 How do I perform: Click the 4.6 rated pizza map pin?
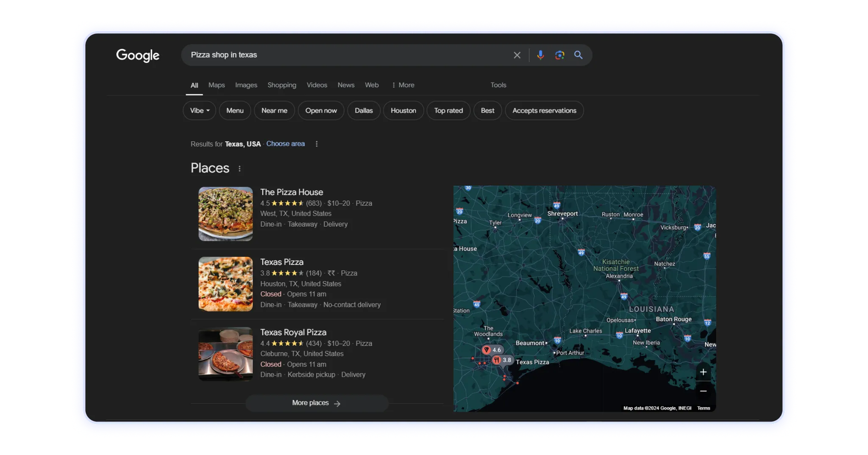(487, 350)
